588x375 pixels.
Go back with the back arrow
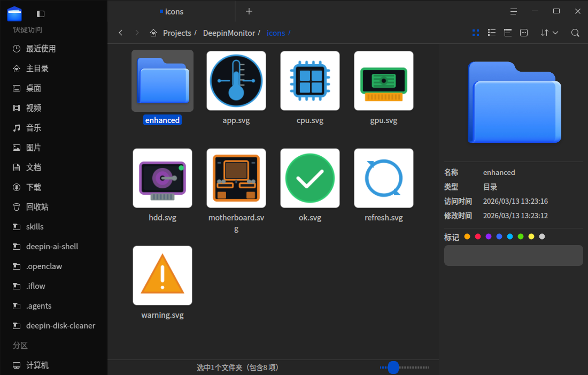(x=120, y=33)
